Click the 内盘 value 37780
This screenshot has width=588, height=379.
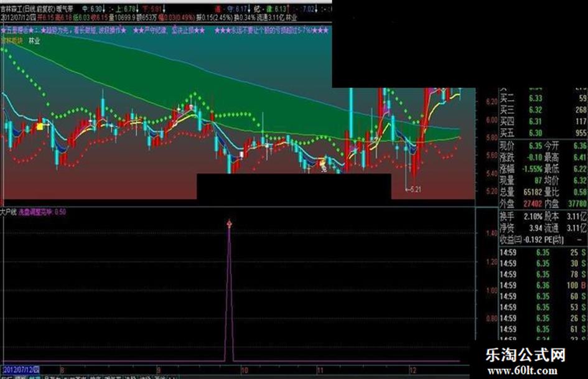point(577,204)
